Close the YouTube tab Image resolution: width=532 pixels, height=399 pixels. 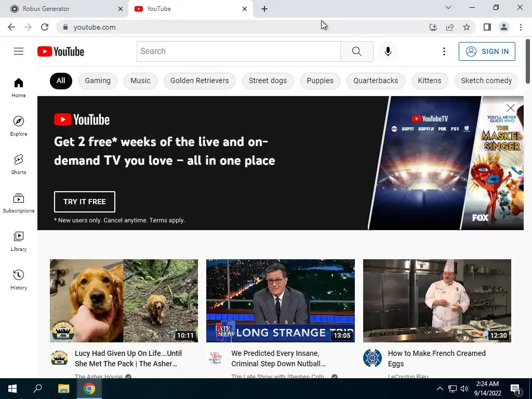[x=245, y=9]
